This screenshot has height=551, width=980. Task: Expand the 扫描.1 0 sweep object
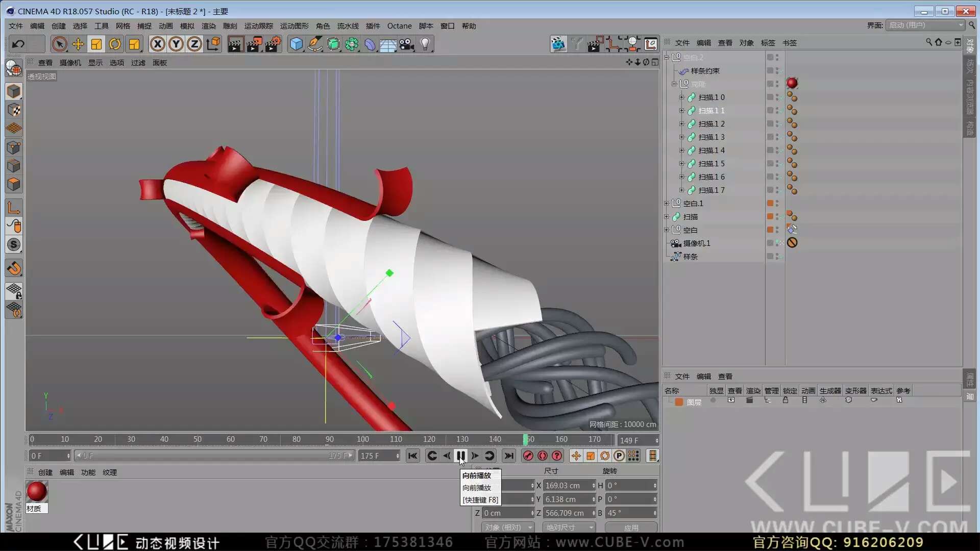pos(681,97)
